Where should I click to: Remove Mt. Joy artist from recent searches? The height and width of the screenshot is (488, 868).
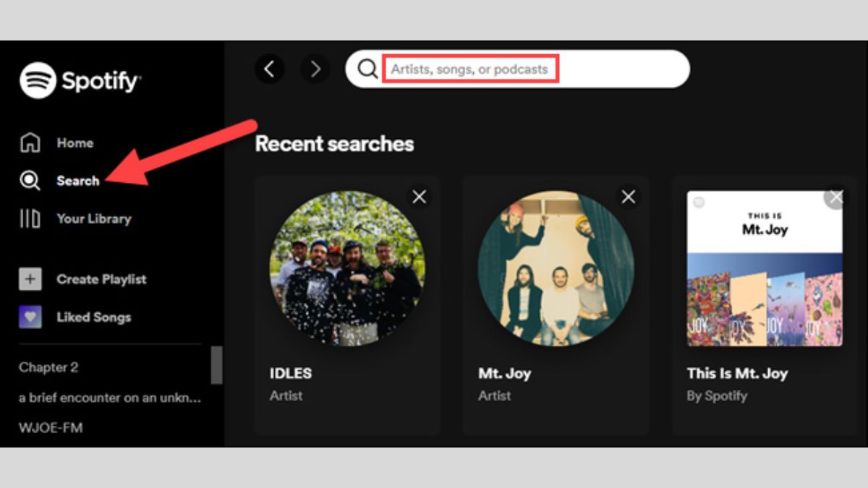[x=628, y=197]
